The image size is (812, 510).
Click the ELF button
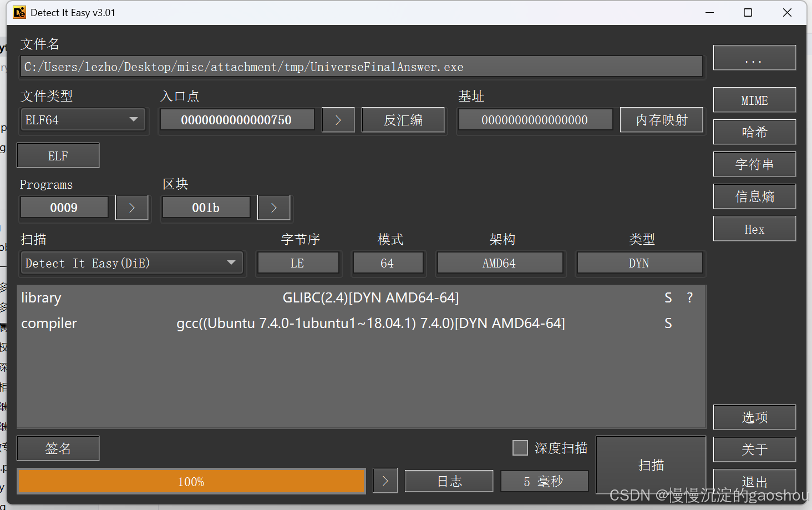58,155
